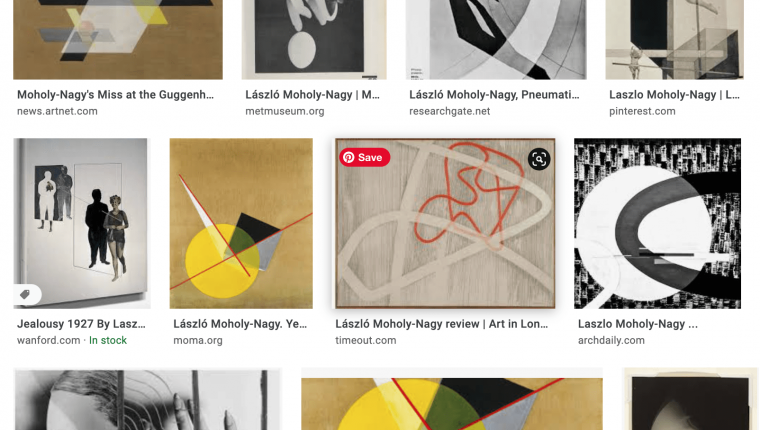Open the pinterest.com source link
The height and width of the screenshot is (430, 760).
tap(642, 111)
